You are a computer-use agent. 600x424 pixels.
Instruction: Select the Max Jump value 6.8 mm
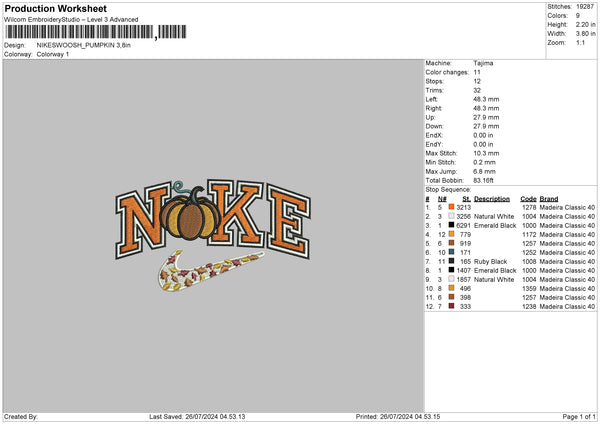[484, 171]
